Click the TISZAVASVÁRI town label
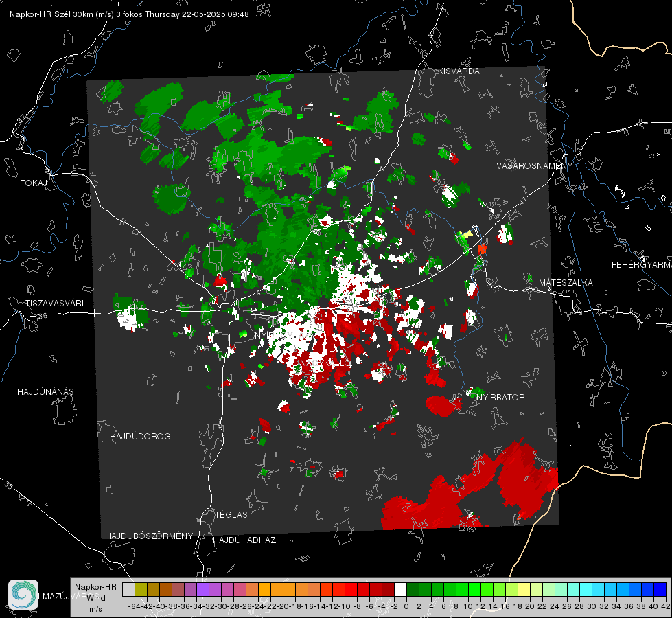 [x=55, y=304]
